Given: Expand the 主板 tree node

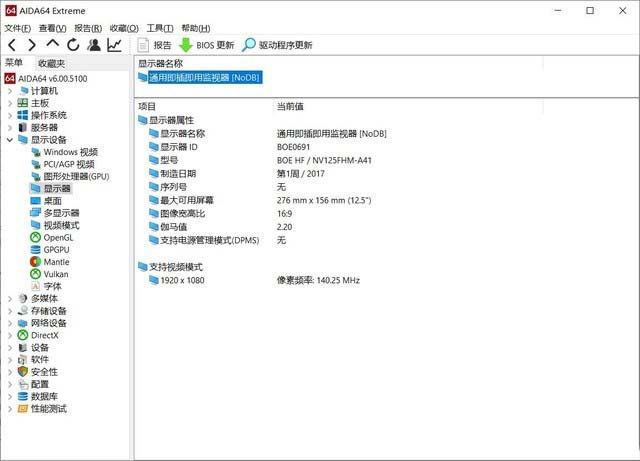Looking at the screenshot, I should [10, 103].
